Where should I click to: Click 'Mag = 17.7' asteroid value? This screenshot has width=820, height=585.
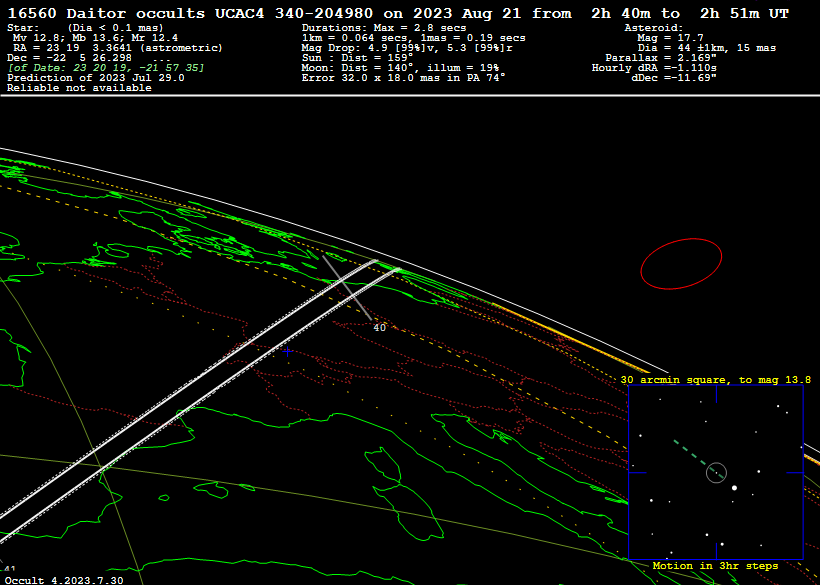(670, 38)
